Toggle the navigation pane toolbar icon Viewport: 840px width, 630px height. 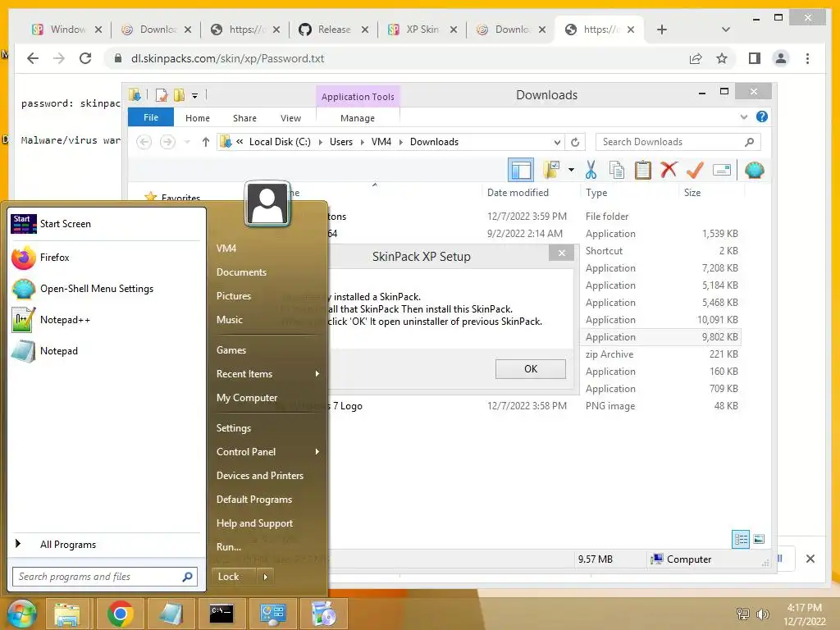[521, 171]
